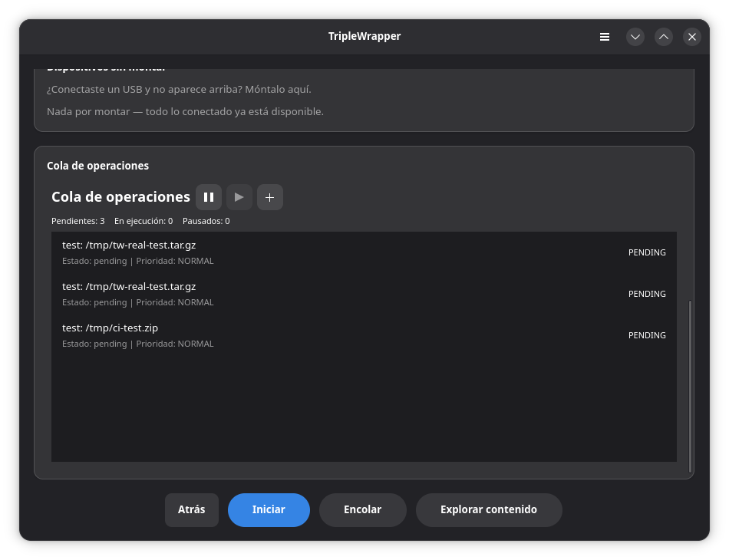Pause the operations queue
The height and width of the screenshot is (560, 729).
208,197
